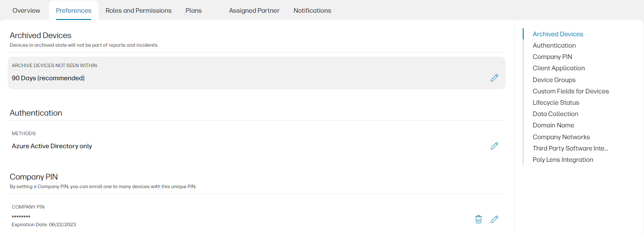The image size is (644, 233).
Task: Navigate to Data Collection section
Action: 555,114
